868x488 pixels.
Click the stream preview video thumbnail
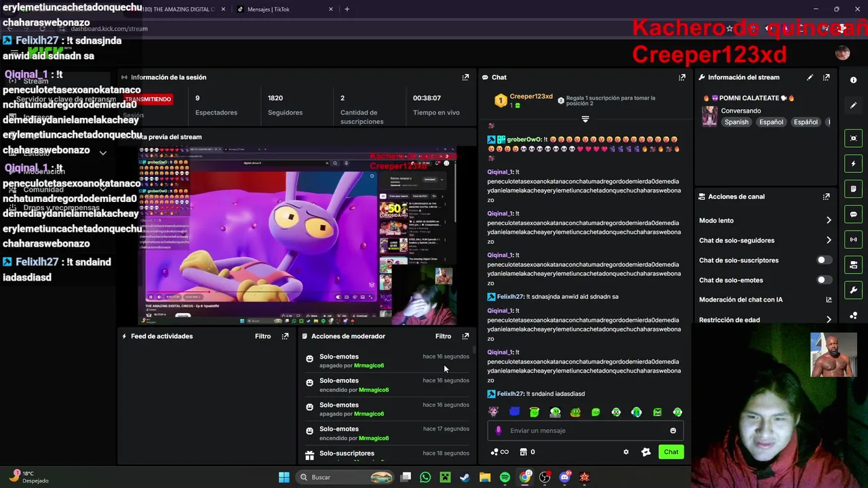298,237
